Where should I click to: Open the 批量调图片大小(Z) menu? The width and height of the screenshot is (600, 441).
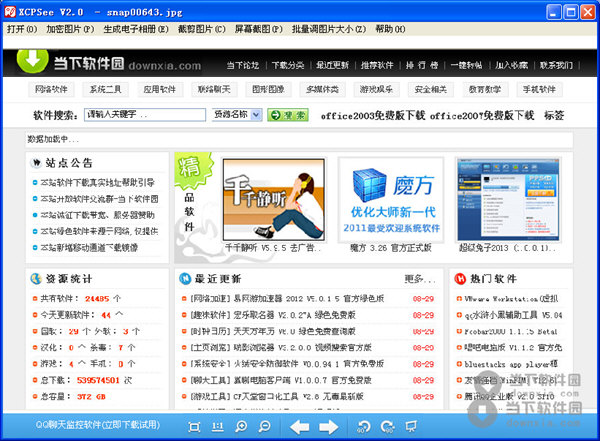(329, 29)
